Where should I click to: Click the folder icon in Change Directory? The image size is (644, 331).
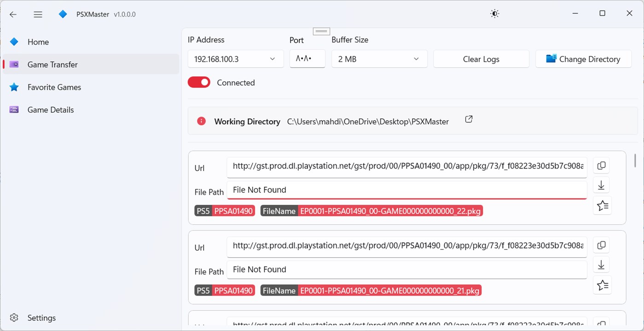click(x=551, y=58)
